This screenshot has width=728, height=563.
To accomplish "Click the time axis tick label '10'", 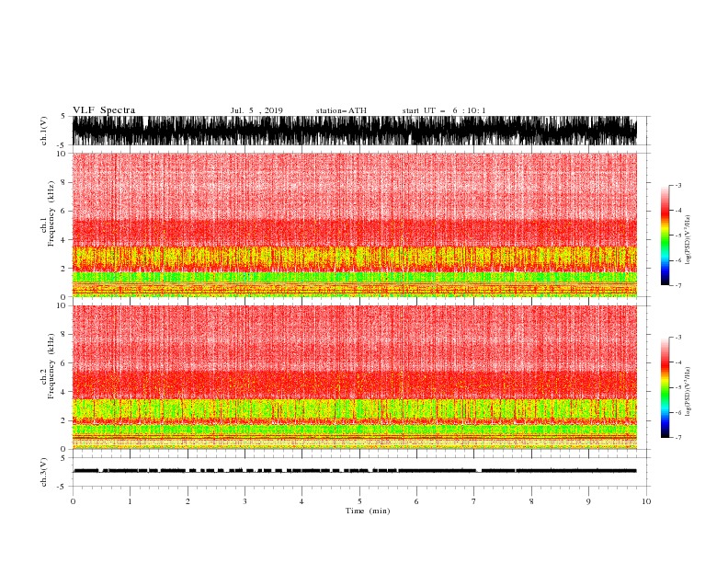I will coord(646,501).
